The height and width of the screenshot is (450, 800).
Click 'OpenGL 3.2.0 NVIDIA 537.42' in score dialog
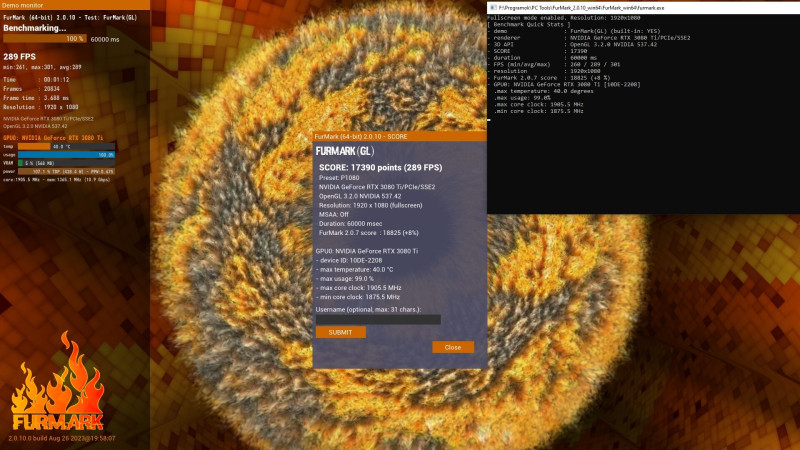pyautogui.click(x=360, y=196)
